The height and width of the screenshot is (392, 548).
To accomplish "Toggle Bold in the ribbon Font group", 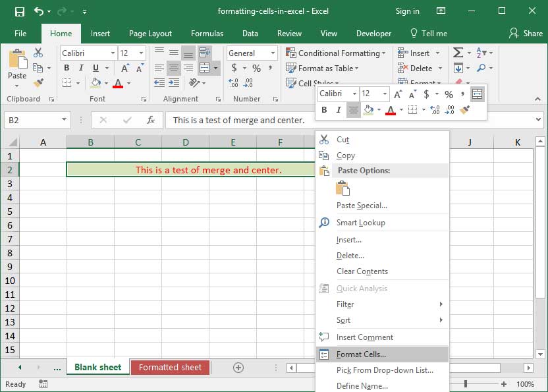I will 67,68.
